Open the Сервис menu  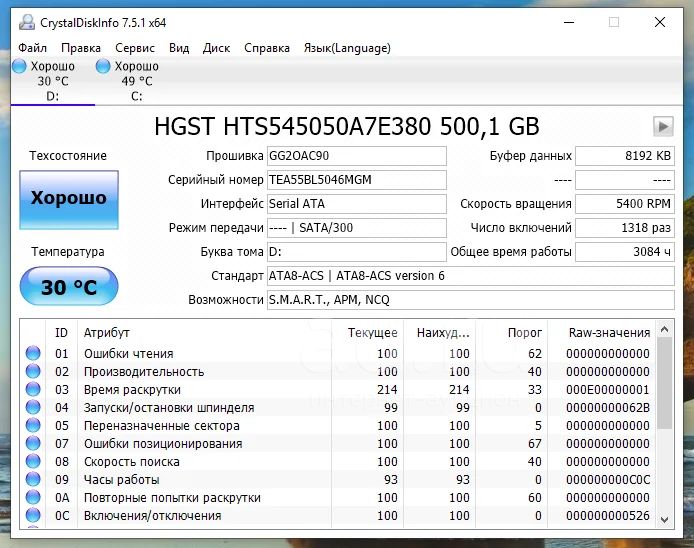(135, 48)
